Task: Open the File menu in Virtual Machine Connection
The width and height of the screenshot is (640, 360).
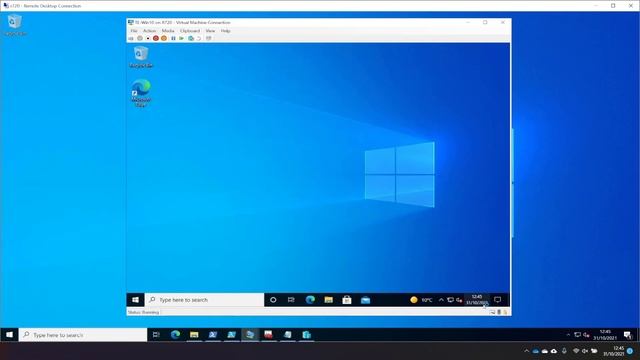Action: tap(134, 31)
